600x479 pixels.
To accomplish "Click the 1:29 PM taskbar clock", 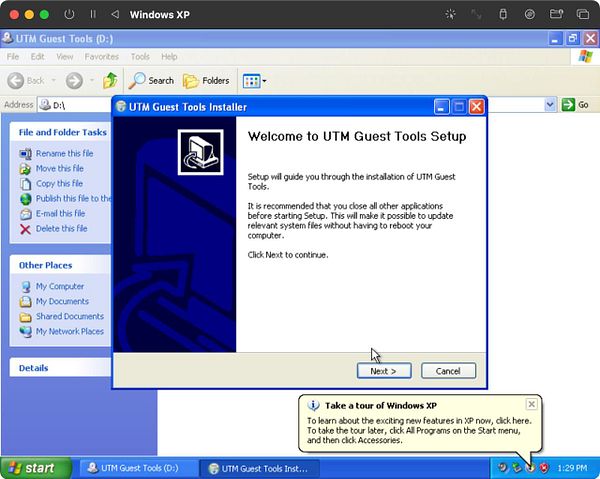I will point(572,468).
